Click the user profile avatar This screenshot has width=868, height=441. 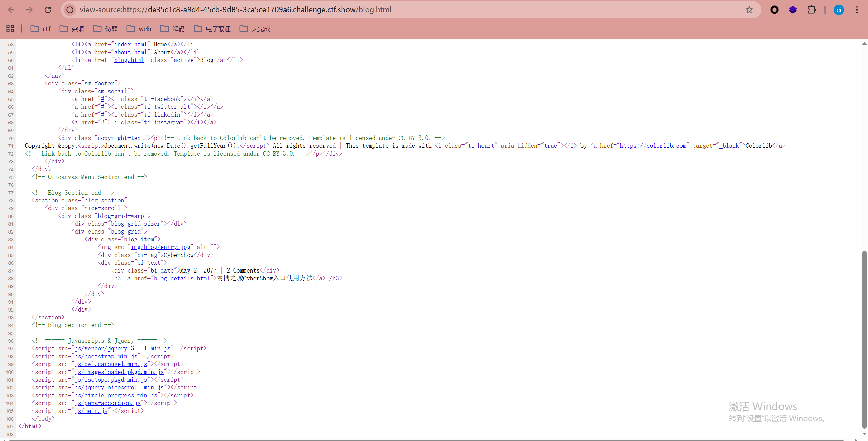click(x=839, y=10)
